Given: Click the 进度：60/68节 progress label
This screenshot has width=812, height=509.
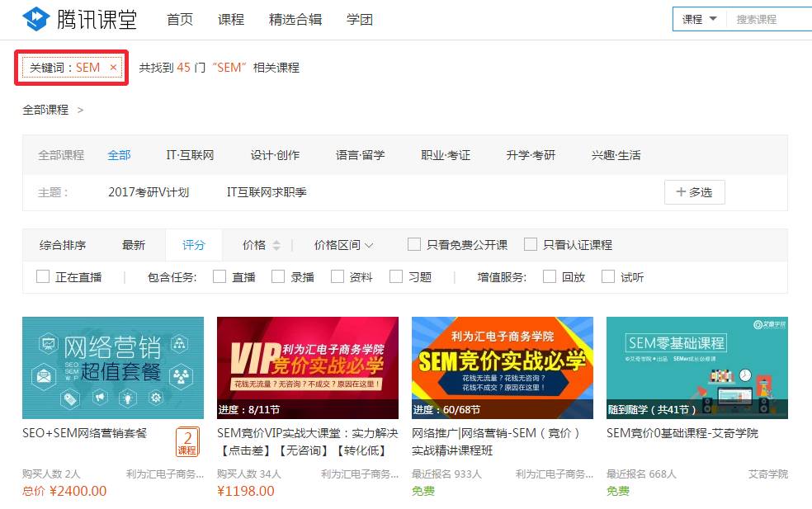Looking at the screenshot, I should [446, 409].
